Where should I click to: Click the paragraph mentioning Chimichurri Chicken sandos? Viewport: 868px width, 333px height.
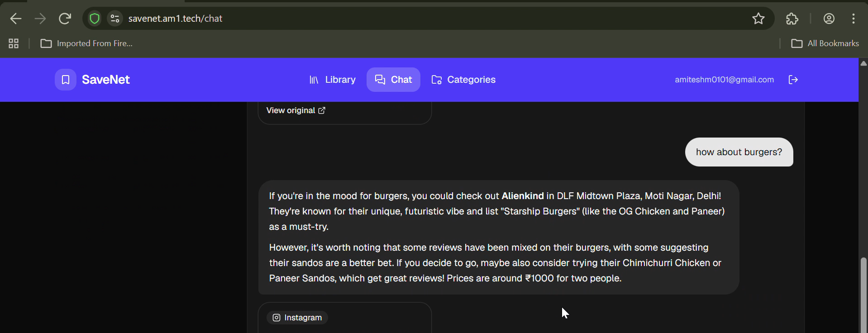click(495, 263)
